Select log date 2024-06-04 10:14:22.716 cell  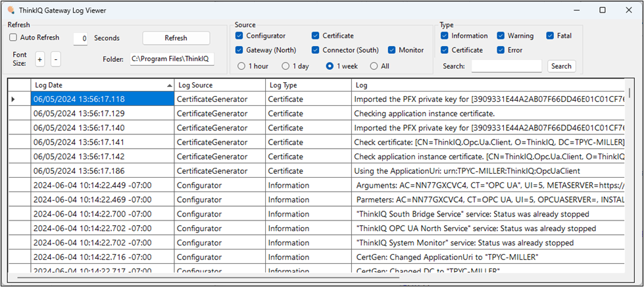point(103,257)
